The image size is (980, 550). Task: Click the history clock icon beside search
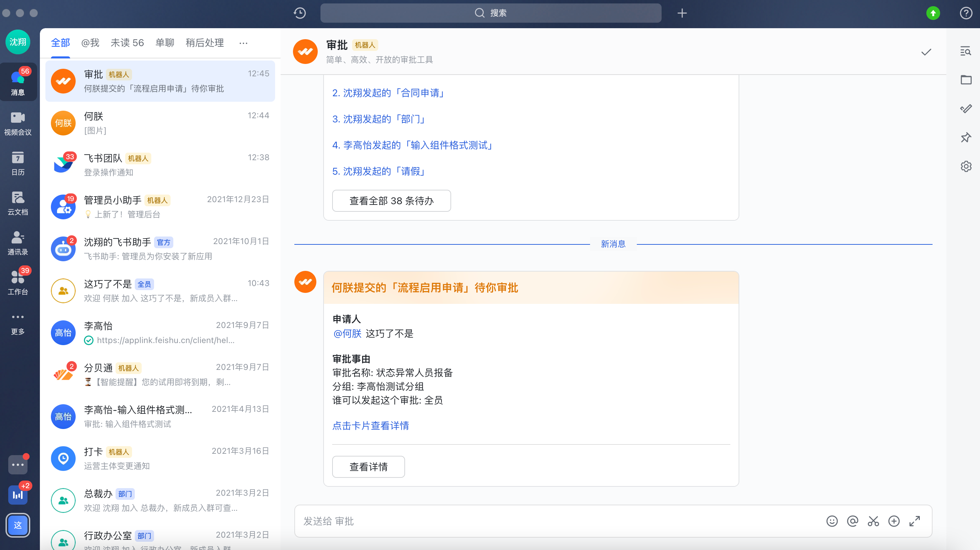(300, 13)
